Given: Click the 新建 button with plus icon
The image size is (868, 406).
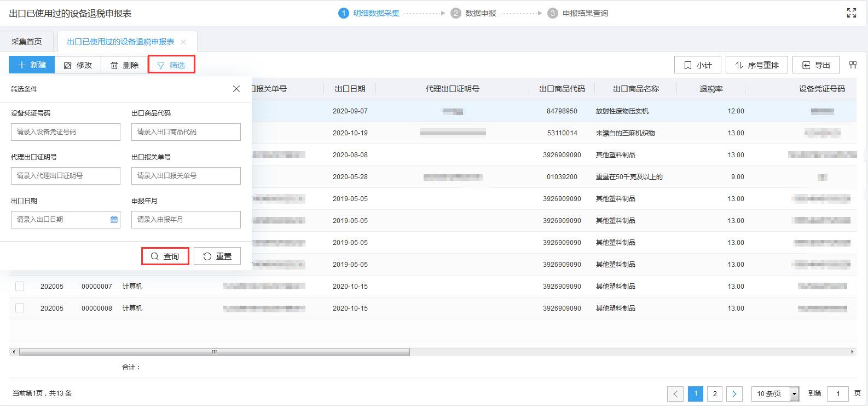Looking at the screenshot, I should coord(32,65).
